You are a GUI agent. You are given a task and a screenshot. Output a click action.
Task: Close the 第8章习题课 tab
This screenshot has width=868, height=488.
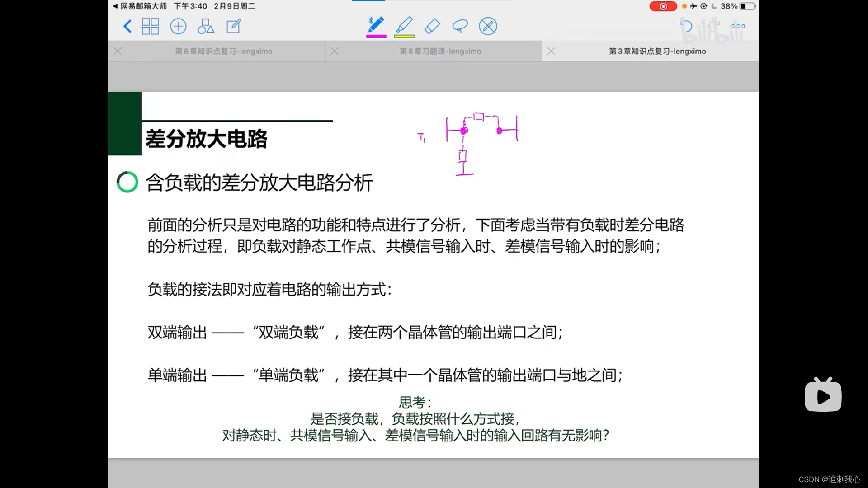coord(335,52)
